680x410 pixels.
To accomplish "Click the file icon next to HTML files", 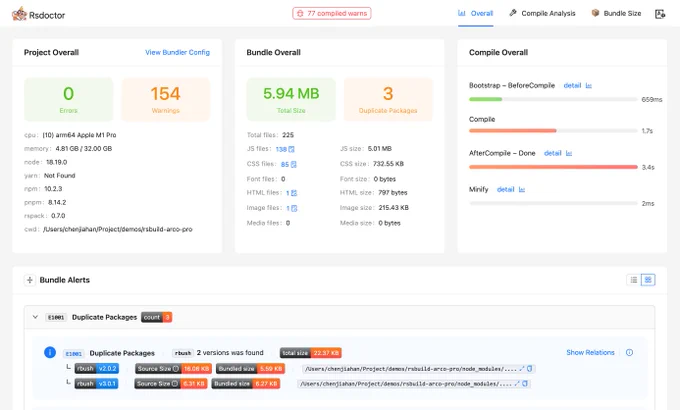I will tap(294, 193).
